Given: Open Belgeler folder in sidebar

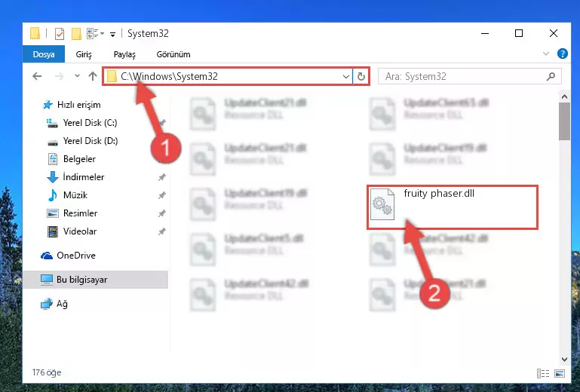Looking at the screenshot, I should click(79, 159).
